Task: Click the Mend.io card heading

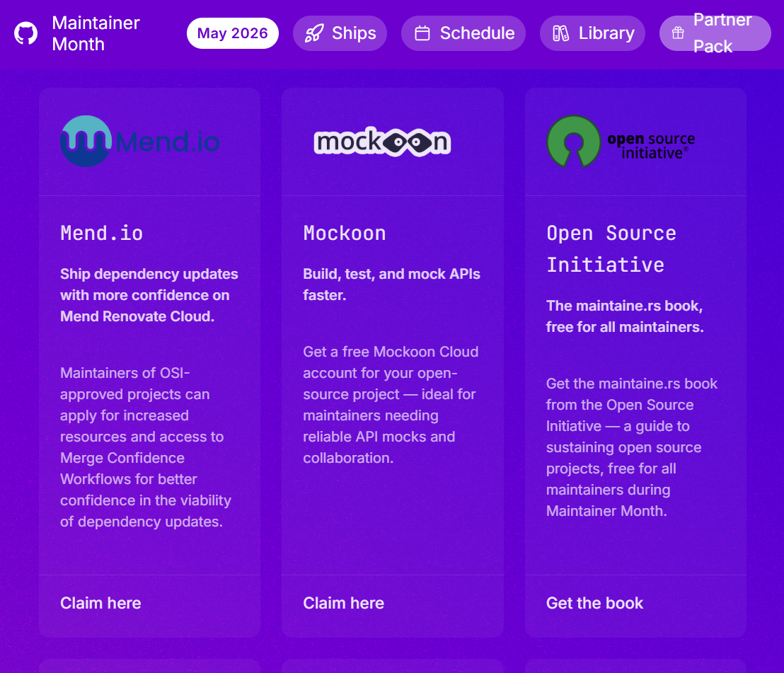Action: point(101,234)
